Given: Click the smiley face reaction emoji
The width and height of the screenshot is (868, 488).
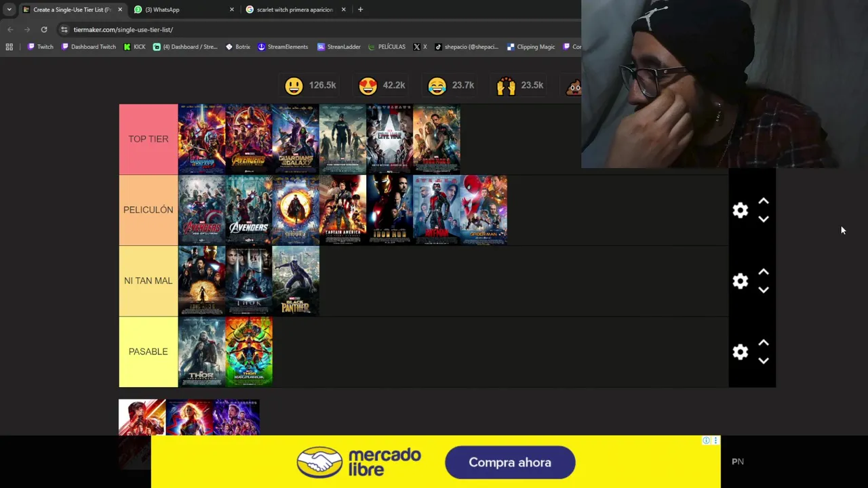Looking at the screenshot, I should [294, 85].
